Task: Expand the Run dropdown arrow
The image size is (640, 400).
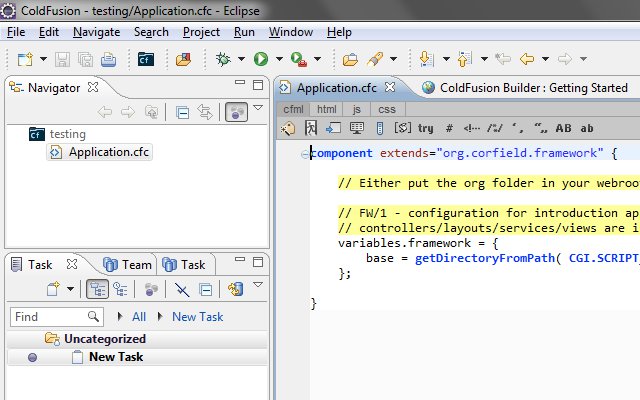Action: 279,59
